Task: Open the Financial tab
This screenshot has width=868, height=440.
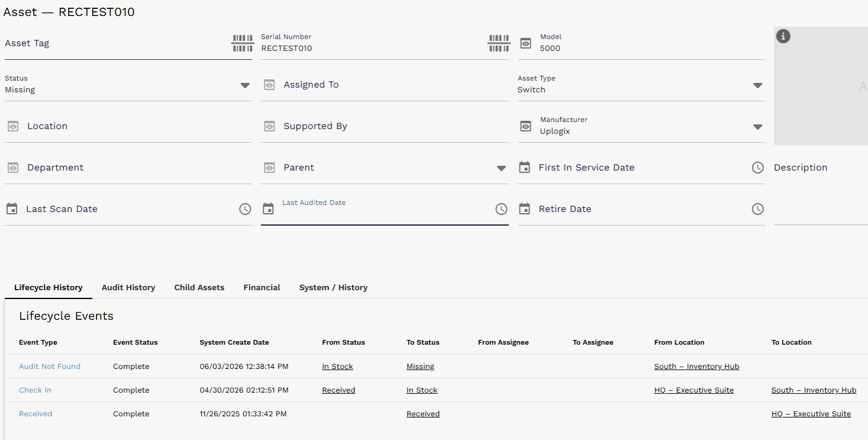Action: tap(262, 287)
